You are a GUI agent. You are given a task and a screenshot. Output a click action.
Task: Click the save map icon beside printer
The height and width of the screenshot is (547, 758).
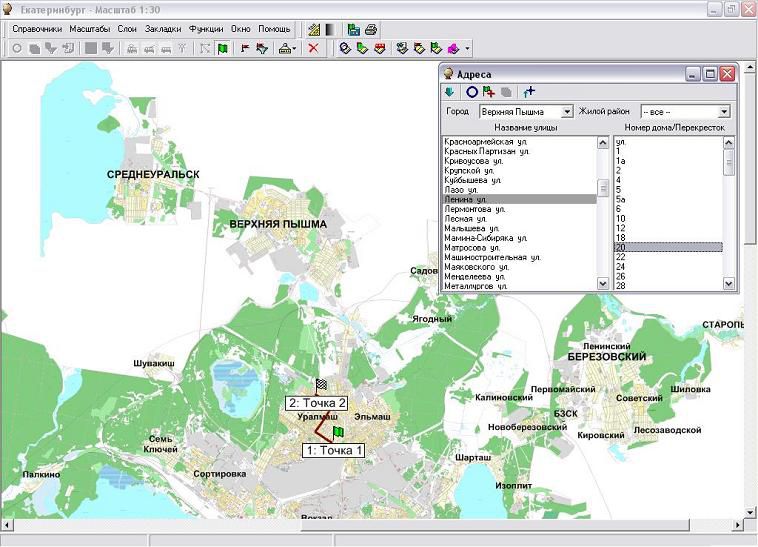[354, 29]
